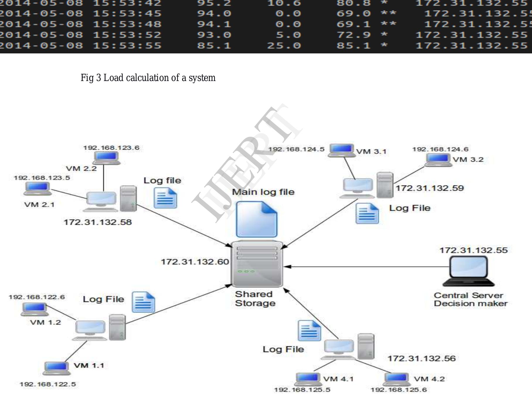532x407 pixels.
Task: Select the VM 2.1 laptop icon
Action: click(x=38, y=188)
